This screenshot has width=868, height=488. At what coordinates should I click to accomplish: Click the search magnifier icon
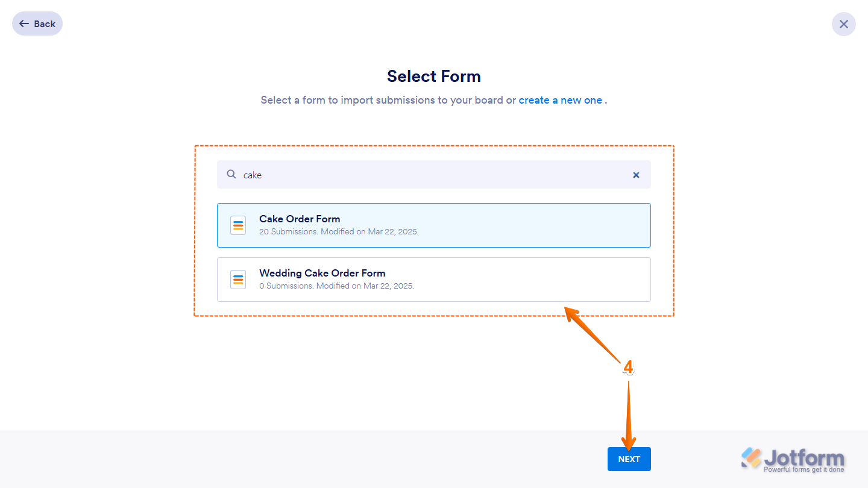[x=231, y=175]
